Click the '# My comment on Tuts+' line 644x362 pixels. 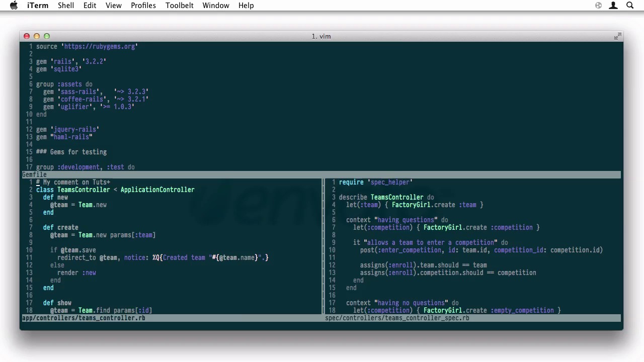[x=73, y=182]
